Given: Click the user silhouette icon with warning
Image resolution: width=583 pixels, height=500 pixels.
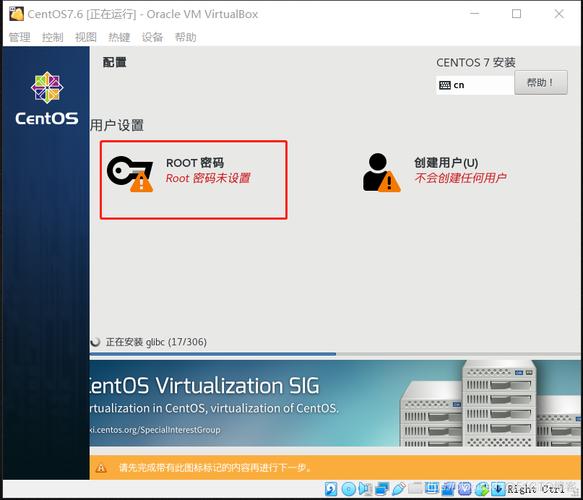Looking at the screenshot, I should click(381, 173).
